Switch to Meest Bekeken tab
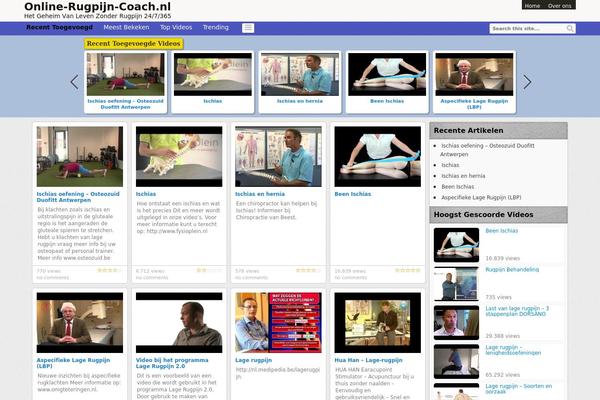This screenshot has width=600, height=400. [126, 27]
